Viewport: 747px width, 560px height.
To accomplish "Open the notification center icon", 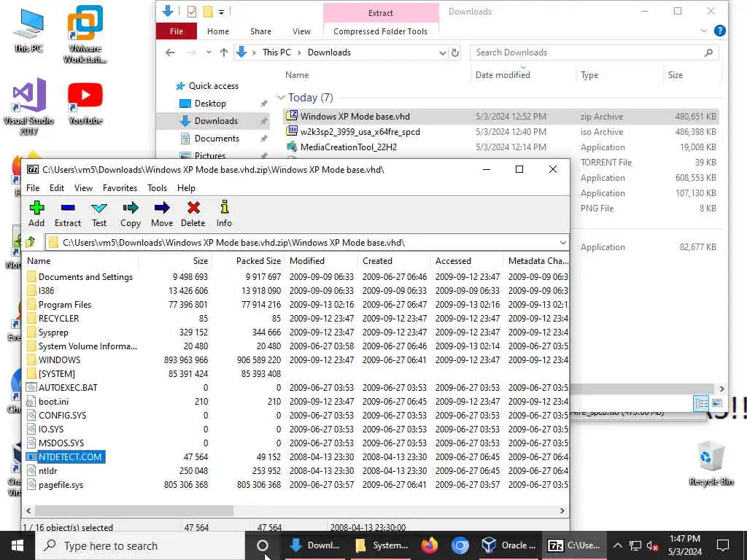I will pyautogui.click(x=723, y=545).
